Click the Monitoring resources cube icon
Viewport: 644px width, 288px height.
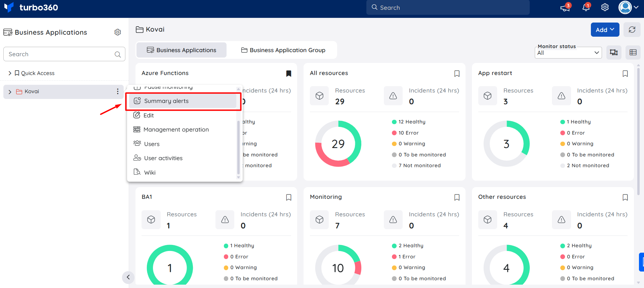tap(319, 220)
